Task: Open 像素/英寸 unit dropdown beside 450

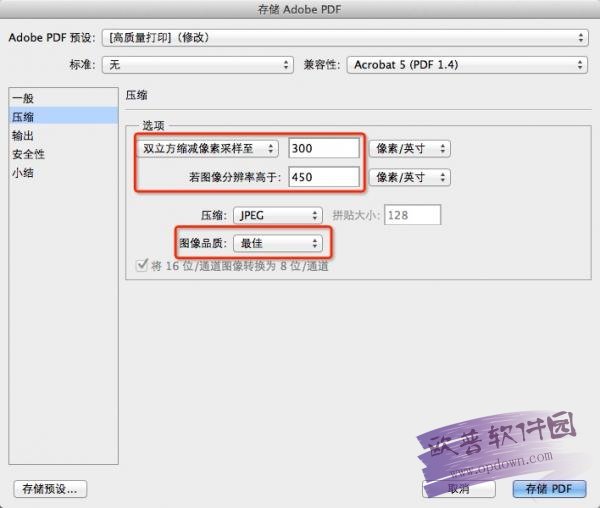Action: pos(409,177)
